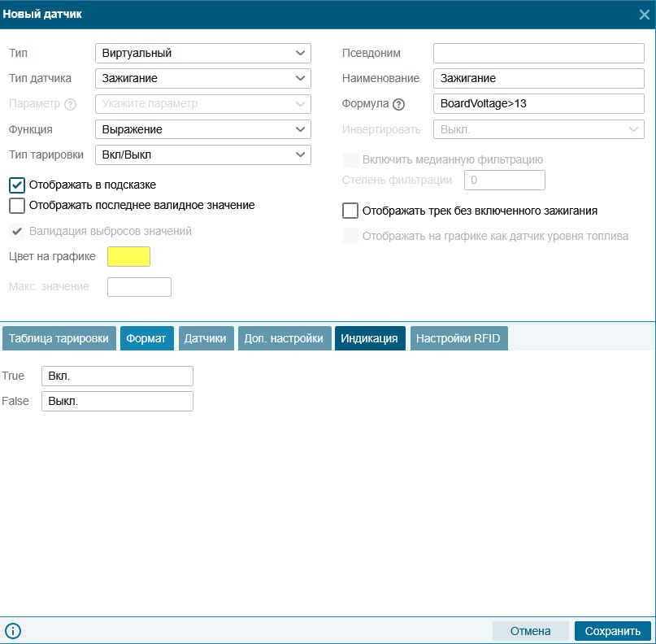This screenshot has width=656, height=644.
Task: Switch to Таблица тарировки tab
Action: tap(59, 339)
